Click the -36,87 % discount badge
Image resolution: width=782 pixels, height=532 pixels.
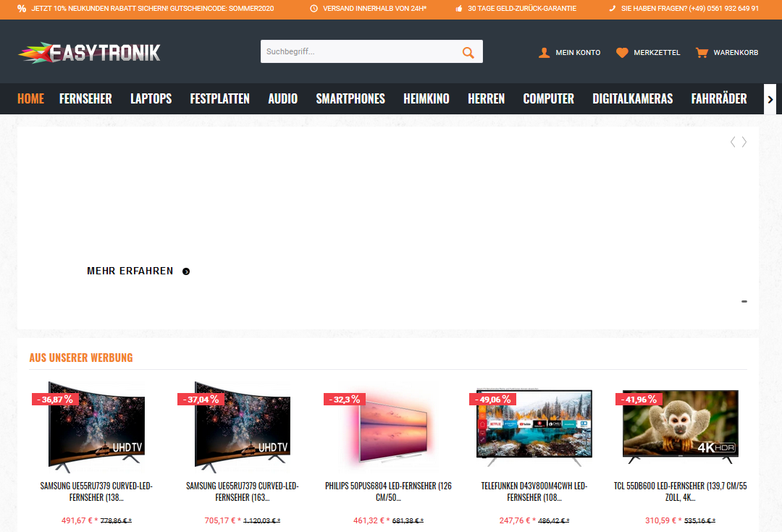point(55,400)
